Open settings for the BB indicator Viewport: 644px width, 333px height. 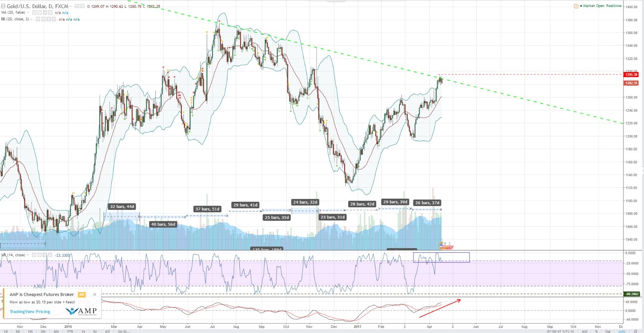pyautogui.click(x=44, y=19)
